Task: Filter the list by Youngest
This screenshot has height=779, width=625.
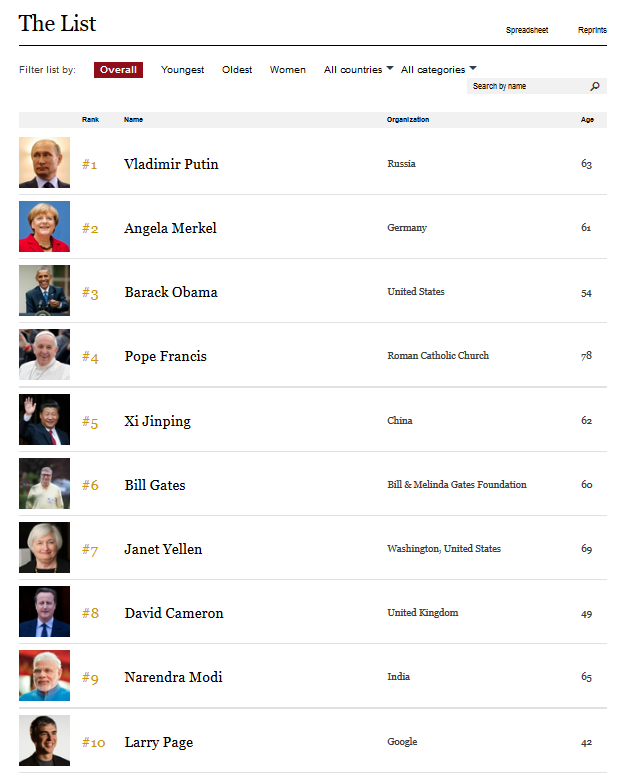Action: [183, 70]
